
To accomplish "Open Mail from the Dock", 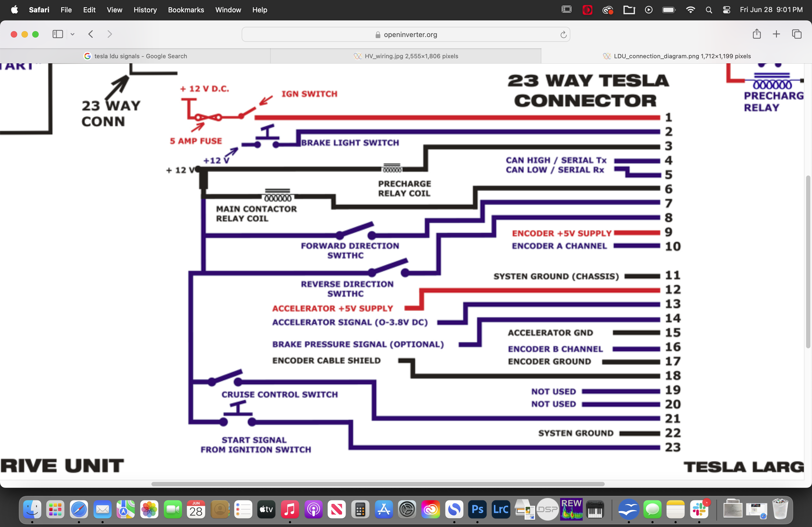I will coord(102,509).
